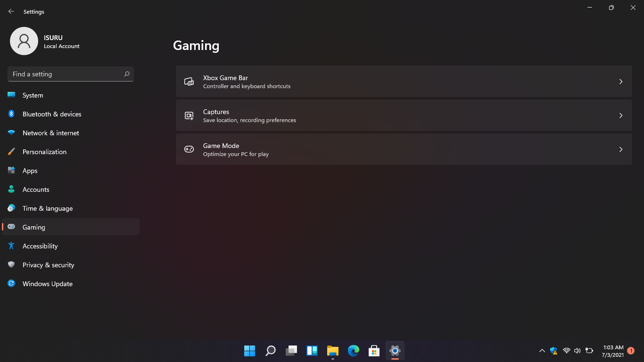Launch Microsoft Edge from the taskbar
This screenshot has width=644, height=362.
tap(354, 351)
